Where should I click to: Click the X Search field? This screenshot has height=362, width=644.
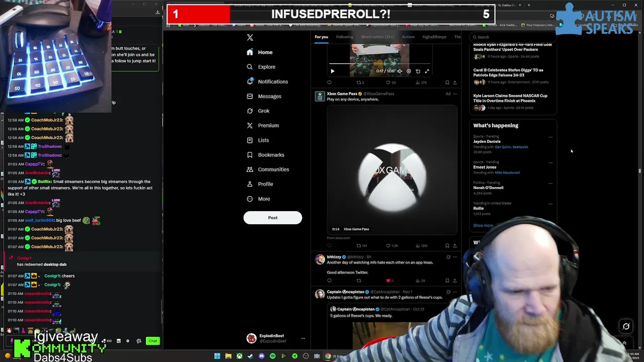click(x=513, y=37)
